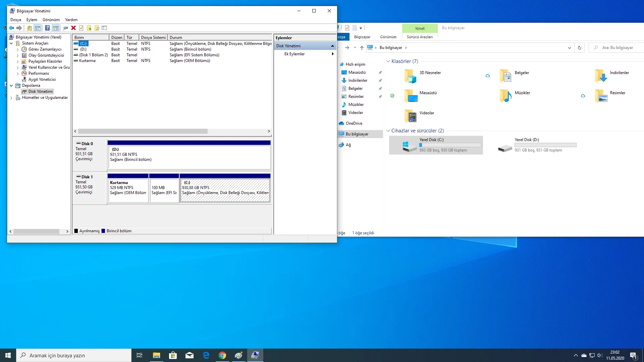The height and width of the screenshot is (362, 644).
Task: Click the folder with magnifier toolbar icon
Action: point(97,28)
